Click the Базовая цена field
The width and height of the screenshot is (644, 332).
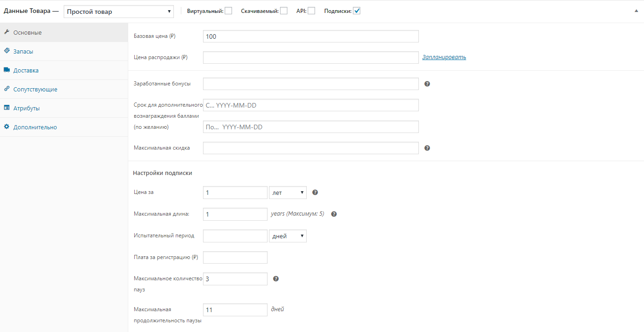311,36
